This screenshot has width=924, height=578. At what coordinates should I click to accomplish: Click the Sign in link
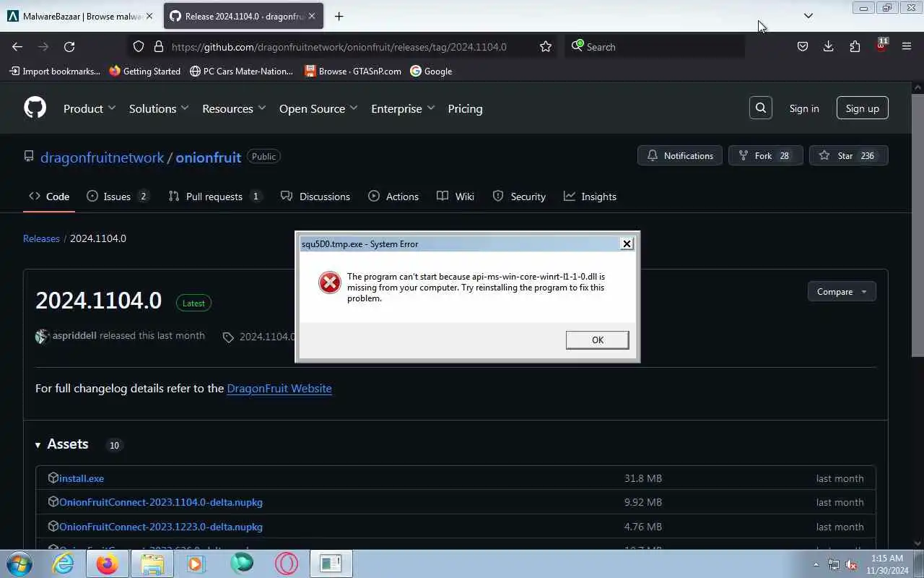click(803, 108)
